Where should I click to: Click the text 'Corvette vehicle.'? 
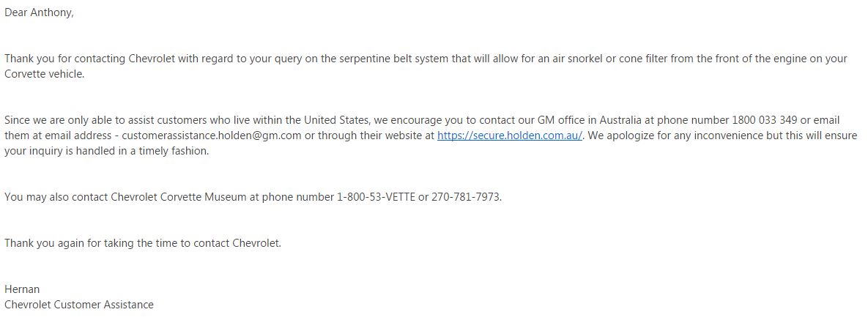coord(45,74)
